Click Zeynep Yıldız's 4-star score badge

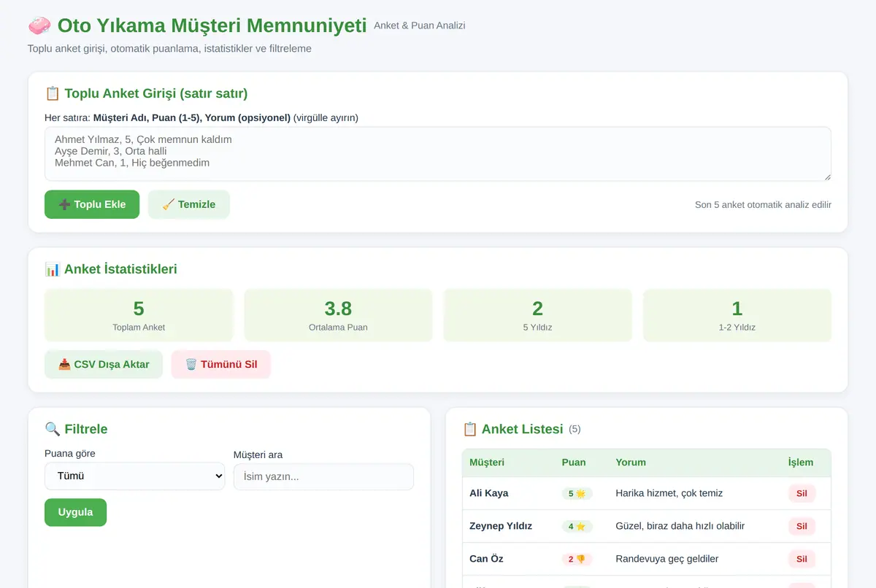[577, 526]
